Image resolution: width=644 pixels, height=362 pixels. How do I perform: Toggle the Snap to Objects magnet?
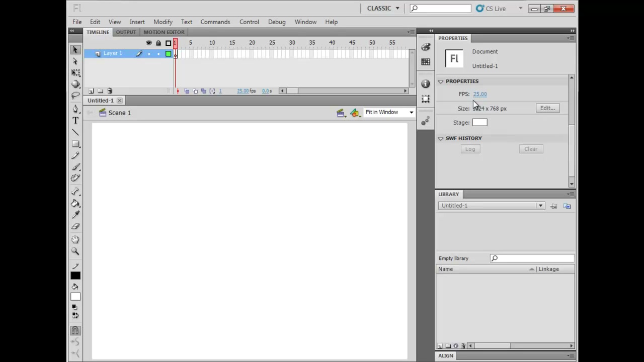click(75, 330)
